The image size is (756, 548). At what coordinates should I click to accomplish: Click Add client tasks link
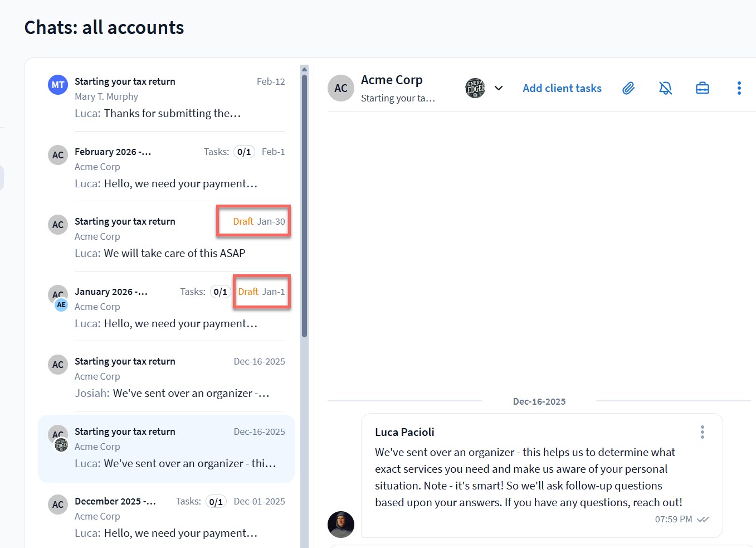(562, 88)
